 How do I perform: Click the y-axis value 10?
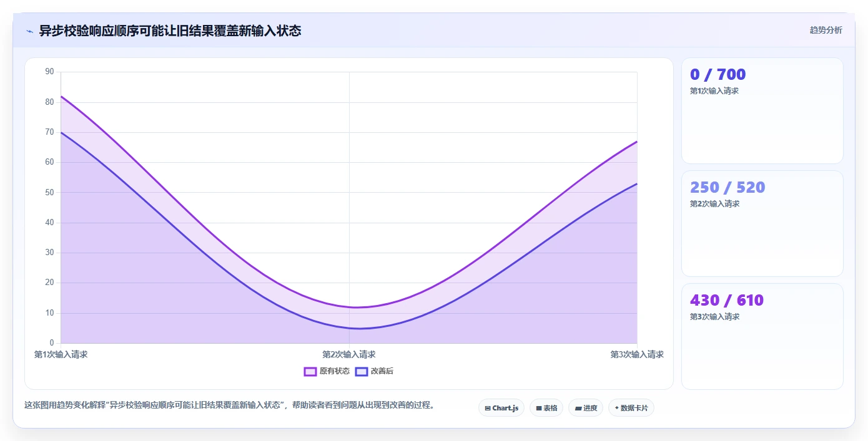pos(50,313)
